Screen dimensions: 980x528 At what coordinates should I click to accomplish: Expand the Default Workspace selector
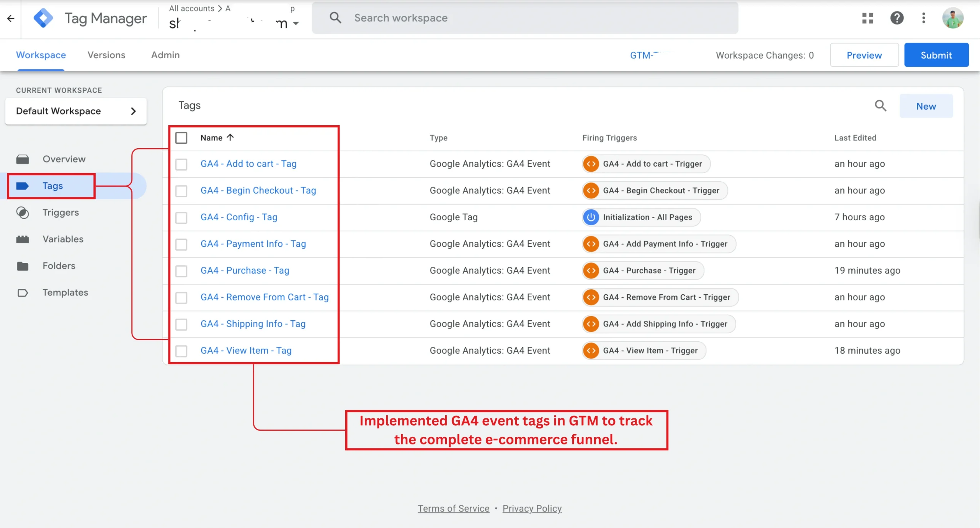(76, 111)
